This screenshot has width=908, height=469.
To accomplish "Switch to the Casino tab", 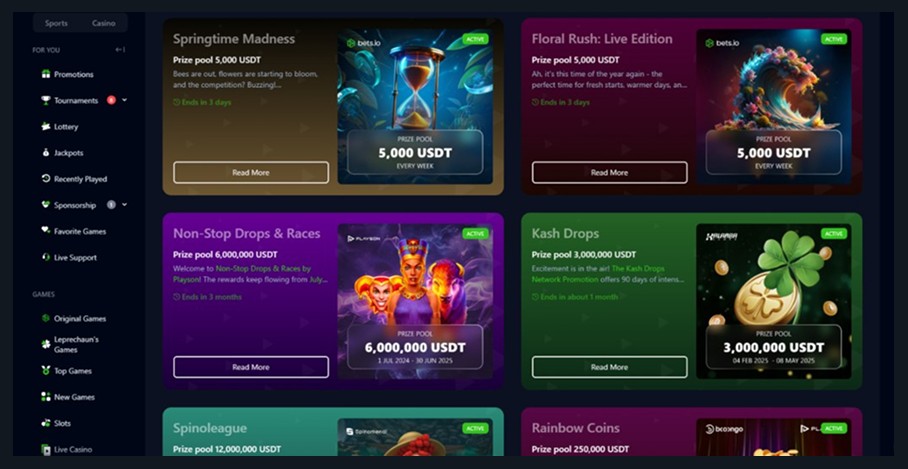I will pos(104,23).
